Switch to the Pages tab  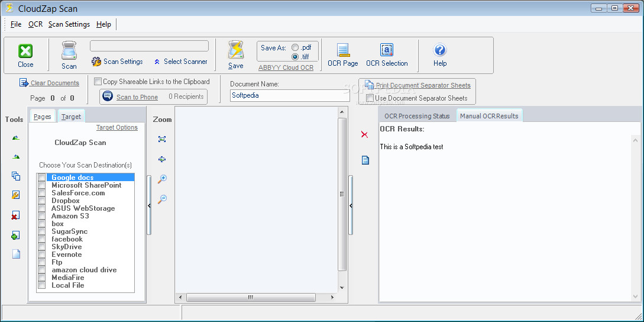pyautogui.click(x=43, y=117)
